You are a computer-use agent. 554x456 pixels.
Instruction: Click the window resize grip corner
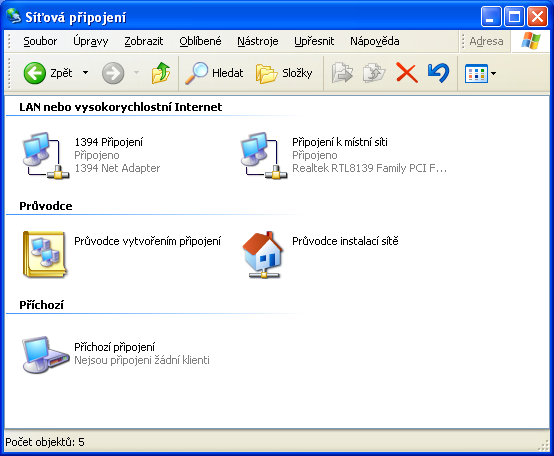point(543,445)
